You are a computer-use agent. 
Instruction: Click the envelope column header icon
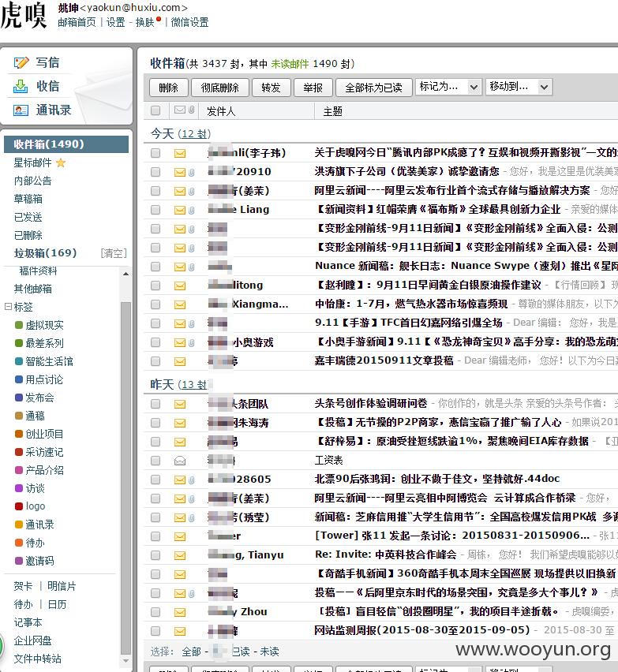click(x=180, y=110)
